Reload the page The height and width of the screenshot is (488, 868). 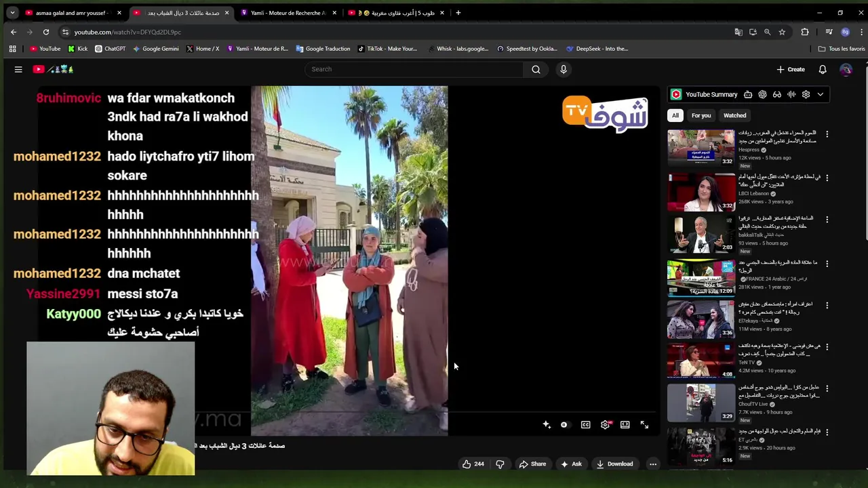click(46, 32)
